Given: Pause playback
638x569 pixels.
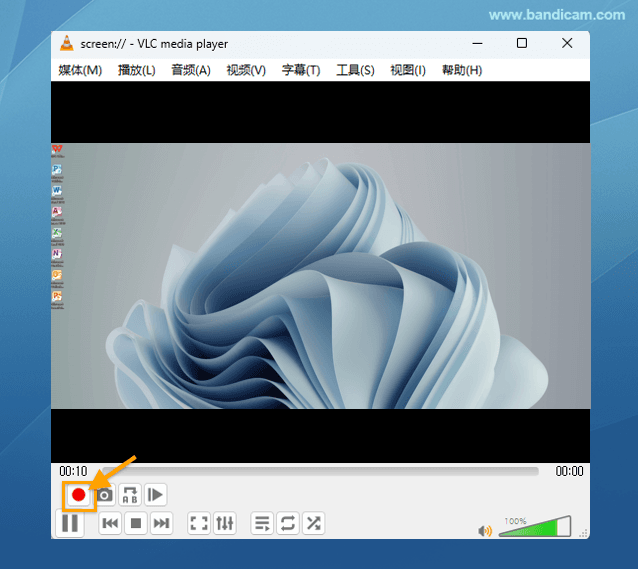Looking at the screenshot, I should [x=70, y=523].
